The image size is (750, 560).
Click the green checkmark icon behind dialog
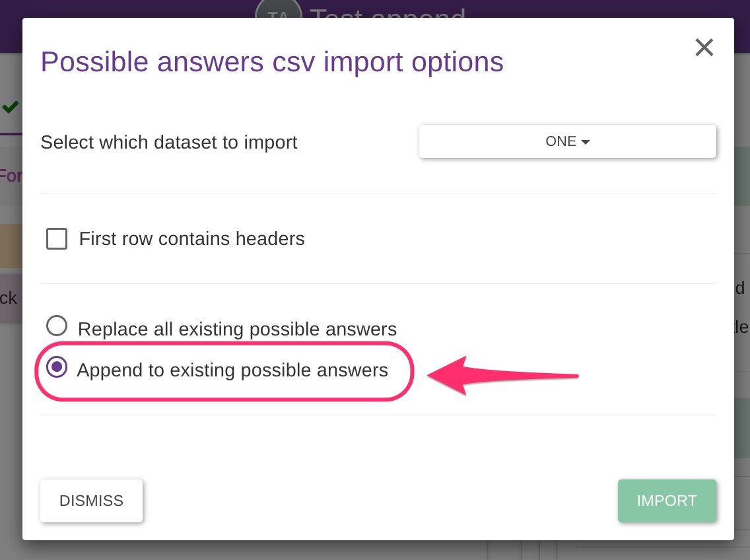tap(10, 107)
